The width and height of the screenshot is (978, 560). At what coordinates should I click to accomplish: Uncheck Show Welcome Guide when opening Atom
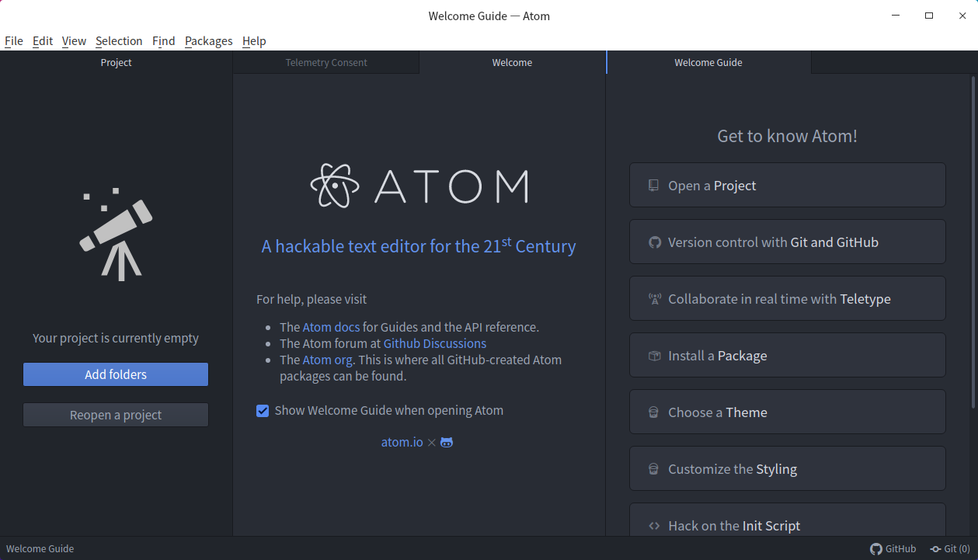pyautogui.click(x=263, y=411)
